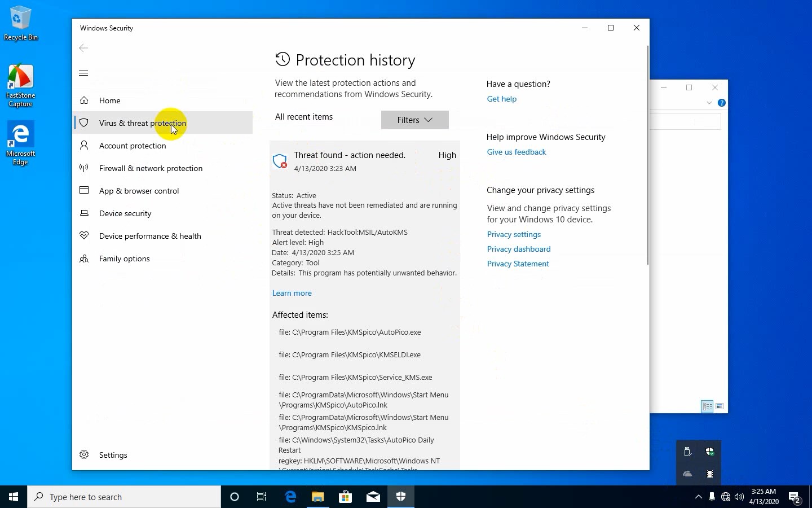Click the Virus & threat protection shield icon
Viewport: 812px width, 508px height.
pos(84,122)
